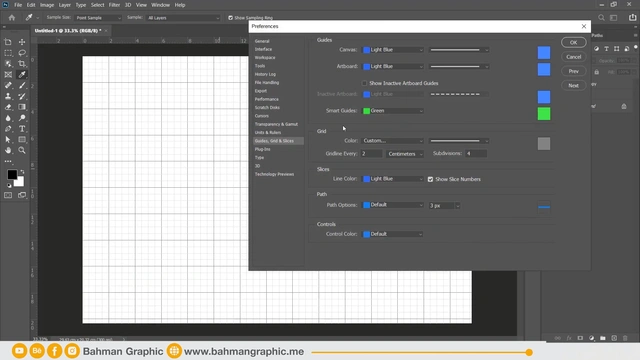
Task: Click the Prev button
Action: click(x=573, y=71)
